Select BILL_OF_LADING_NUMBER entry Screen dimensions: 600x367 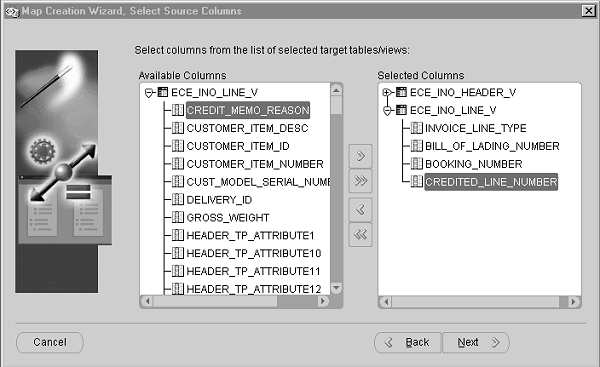(492, 146)
